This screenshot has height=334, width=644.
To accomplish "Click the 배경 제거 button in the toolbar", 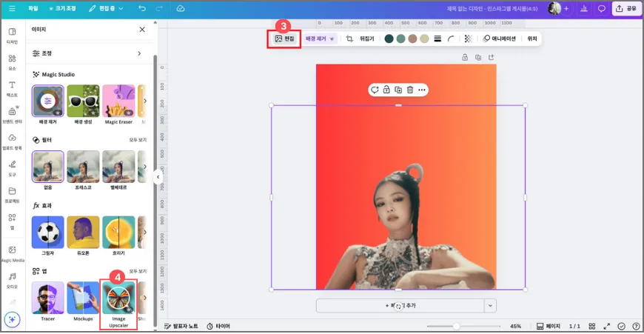I will (320, 39).
